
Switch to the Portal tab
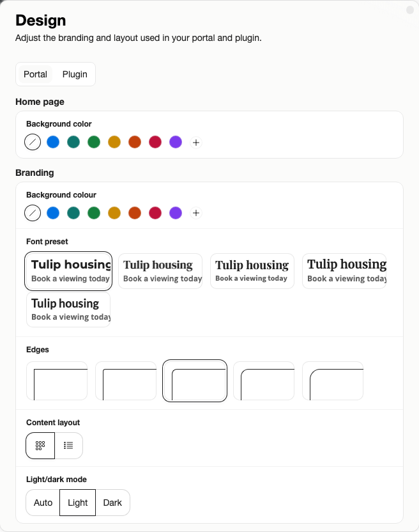click(35, 74)
